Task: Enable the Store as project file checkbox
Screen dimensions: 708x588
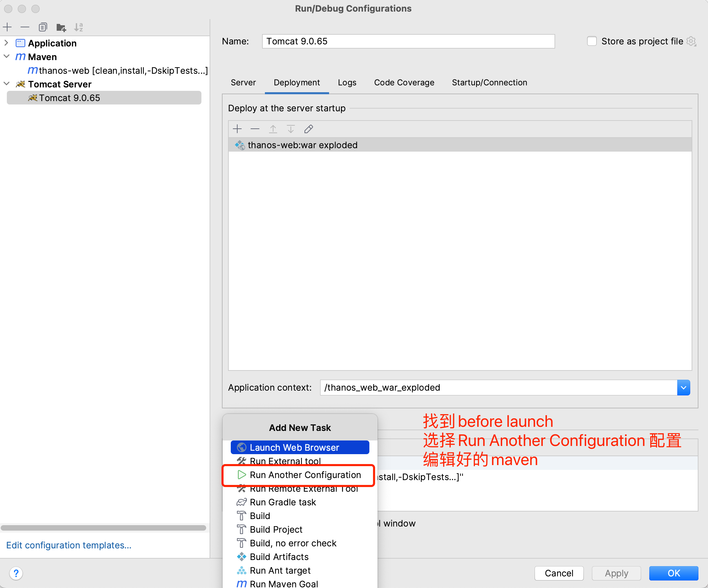Action: tap(592, 41)
